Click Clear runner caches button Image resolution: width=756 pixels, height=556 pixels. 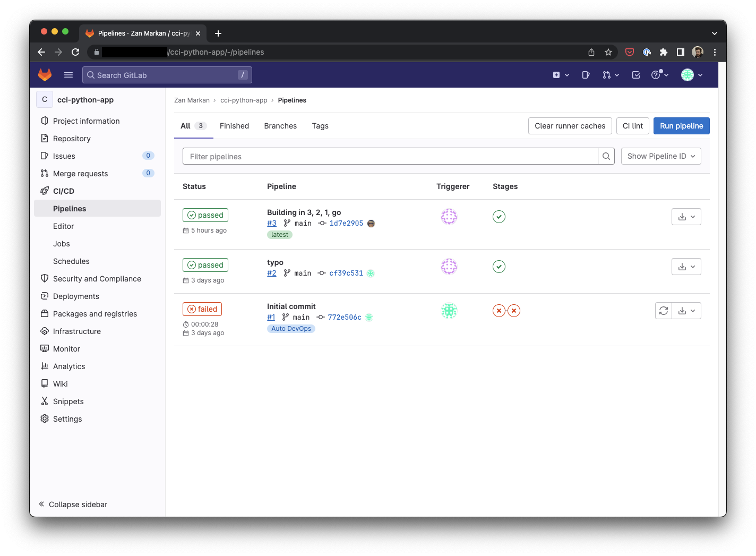[x=570, y=126]
